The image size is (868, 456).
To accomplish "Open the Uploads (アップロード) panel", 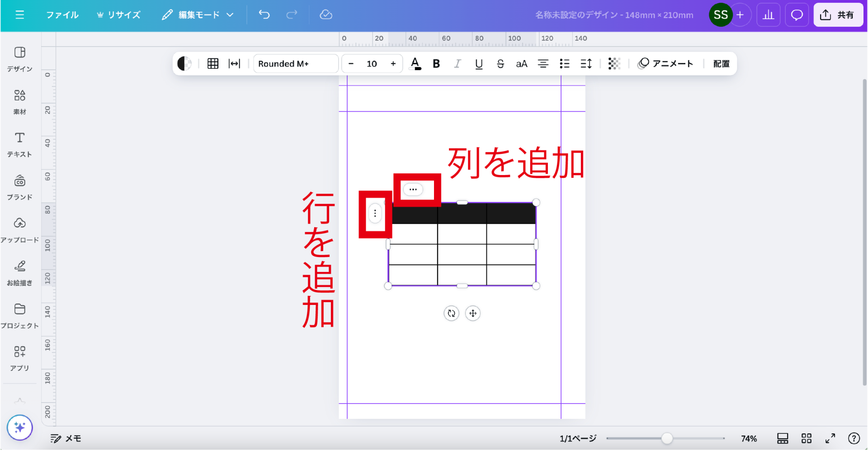I will [19, 230].
